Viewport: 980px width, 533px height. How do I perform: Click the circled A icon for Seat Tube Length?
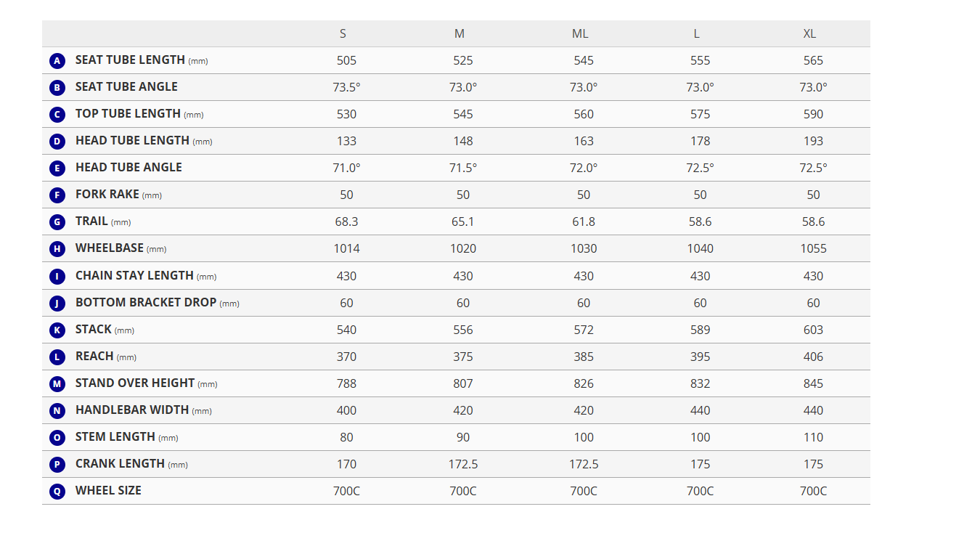point(57,61)
